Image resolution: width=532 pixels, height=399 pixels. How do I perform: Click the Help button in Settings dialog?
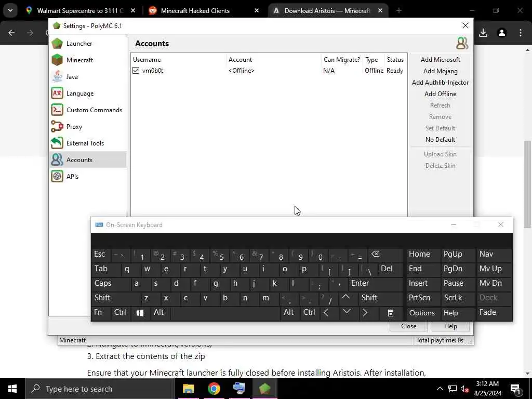pos(450,326)
